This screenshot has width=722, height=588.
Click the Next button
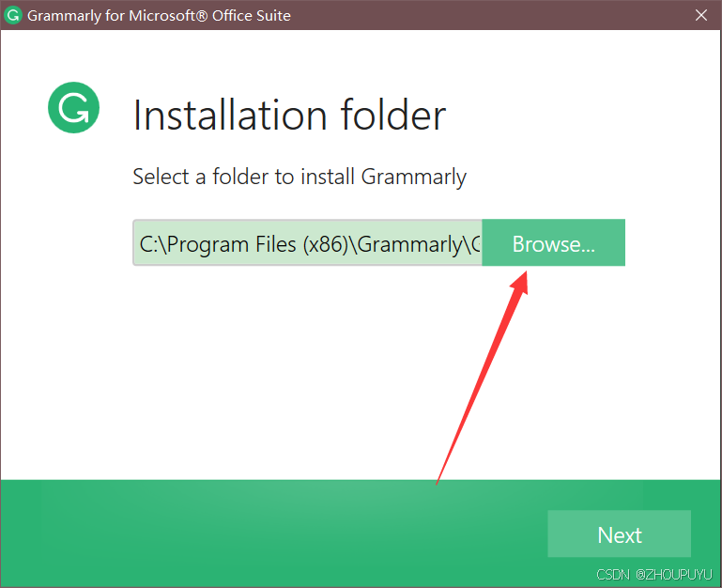pos(620,534)
